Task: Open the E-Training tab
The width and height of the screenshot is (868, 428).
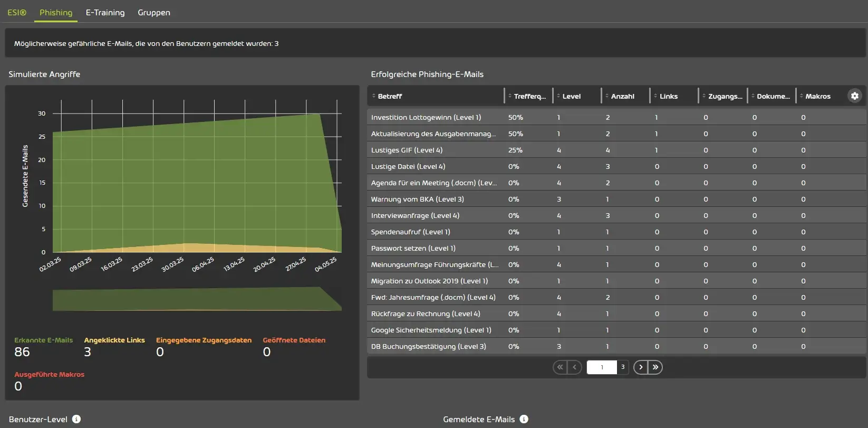Action: pyautogui.click(x=105, y=13)
